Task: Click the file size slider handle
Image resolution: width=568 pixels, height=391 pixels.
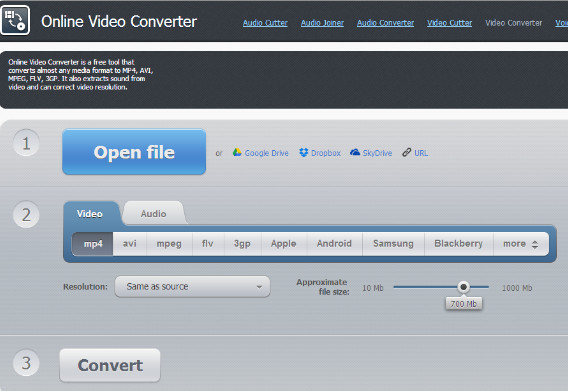Action: point(463,287)
